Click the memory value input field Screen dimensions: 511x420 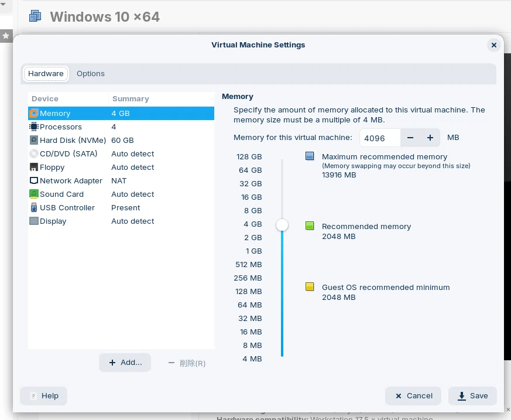click(380, 138)
